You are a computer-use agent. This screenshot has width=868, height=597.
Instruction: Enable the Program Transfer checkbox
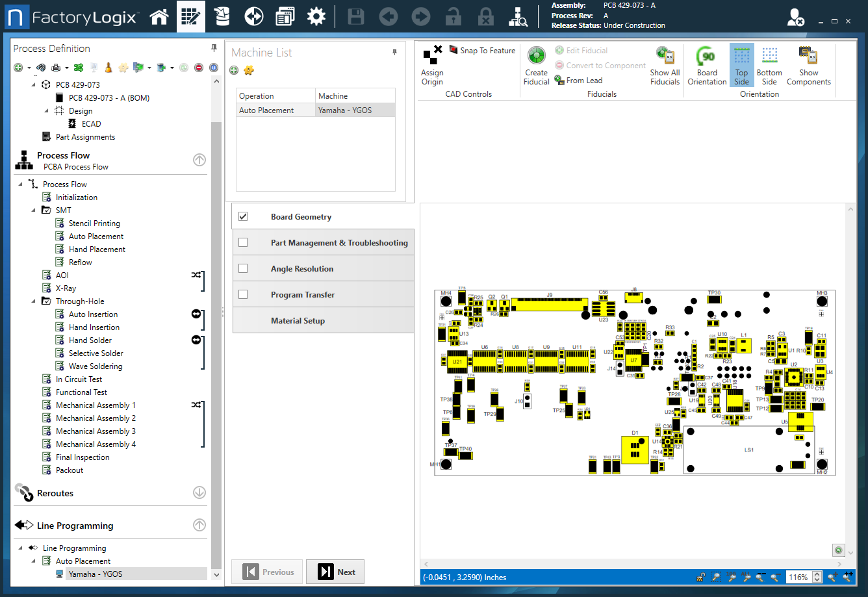(x=243, y=294)
